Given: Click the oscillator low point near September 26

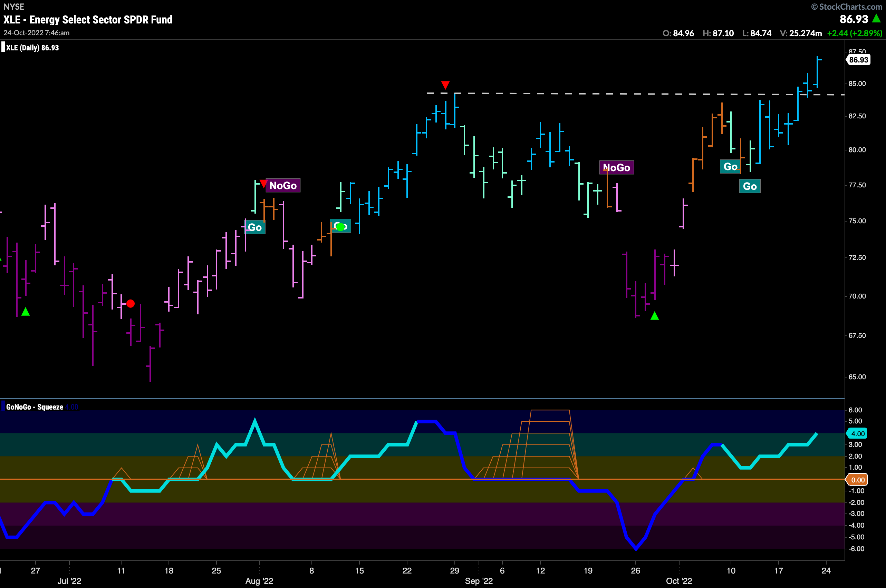Looking at the screenshot, I should click(636, 549).
